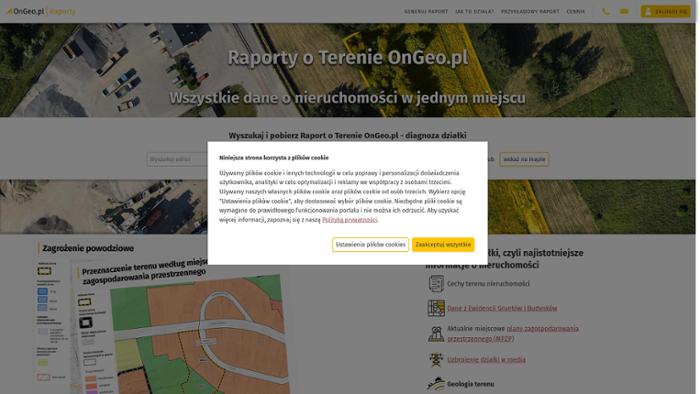Open the Przykładowy Raport menu item
The height and width of the screenshot is (394, 700).
(530, 12)
